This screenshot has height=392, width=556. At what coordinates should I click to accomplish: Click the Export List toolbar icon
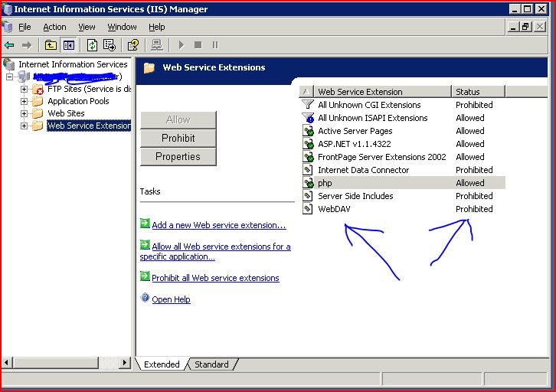110,45
